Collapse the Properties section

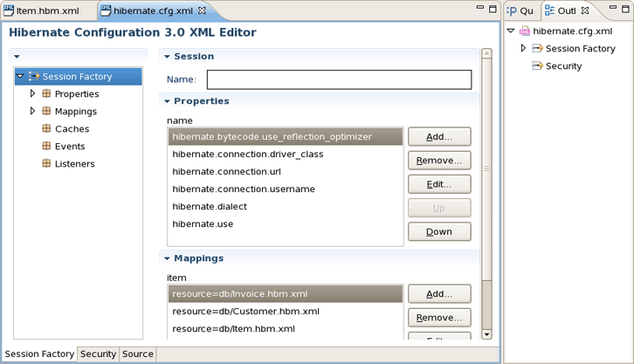coord(167,101)
